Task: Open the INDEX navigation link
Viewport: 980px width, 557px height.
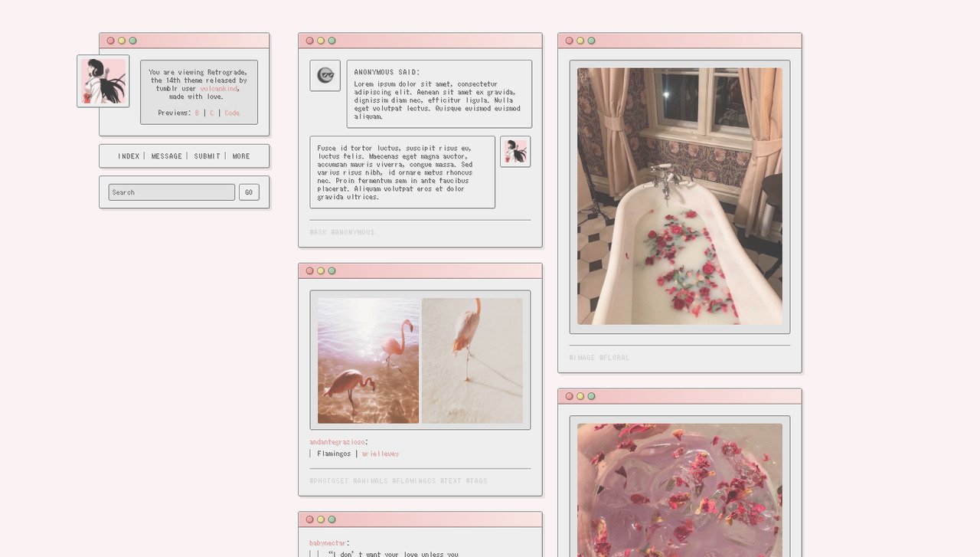Action: 129,156
